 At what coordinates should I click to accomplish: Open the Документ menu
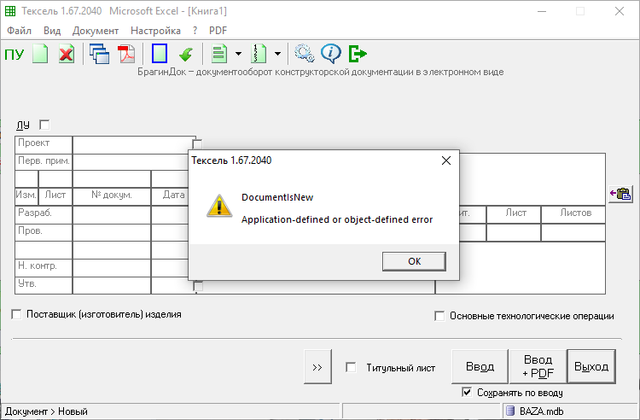(x=96, y=31)
